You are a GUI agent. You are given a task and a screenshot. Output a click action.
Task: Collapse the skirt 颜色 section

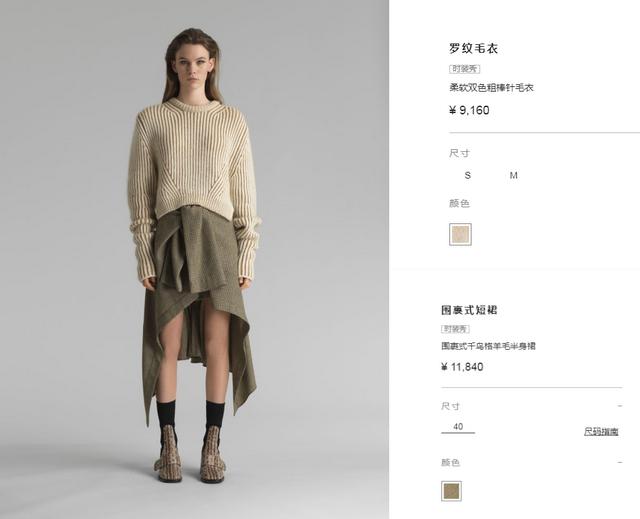tap(620, 462)
